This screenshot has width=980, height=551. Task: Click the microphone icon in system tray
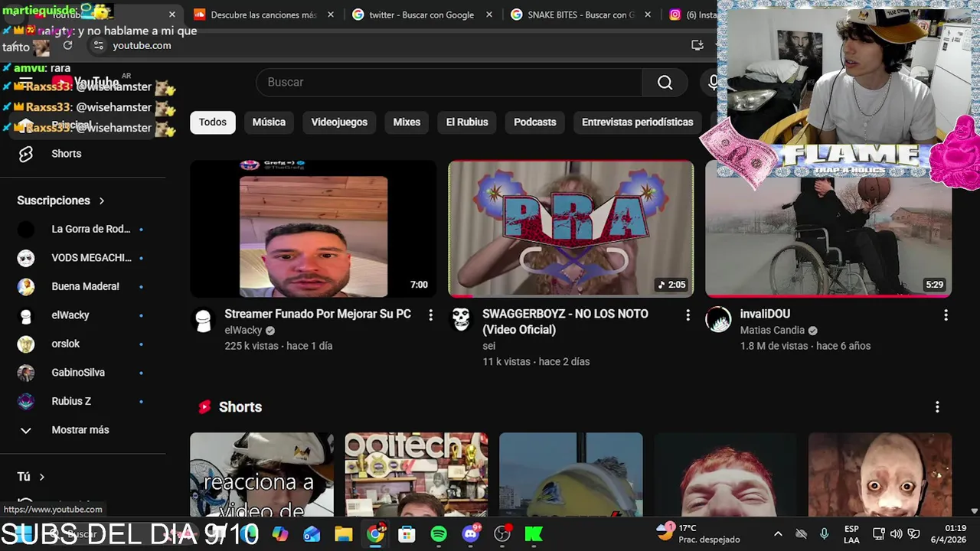[x=824, y=533]
